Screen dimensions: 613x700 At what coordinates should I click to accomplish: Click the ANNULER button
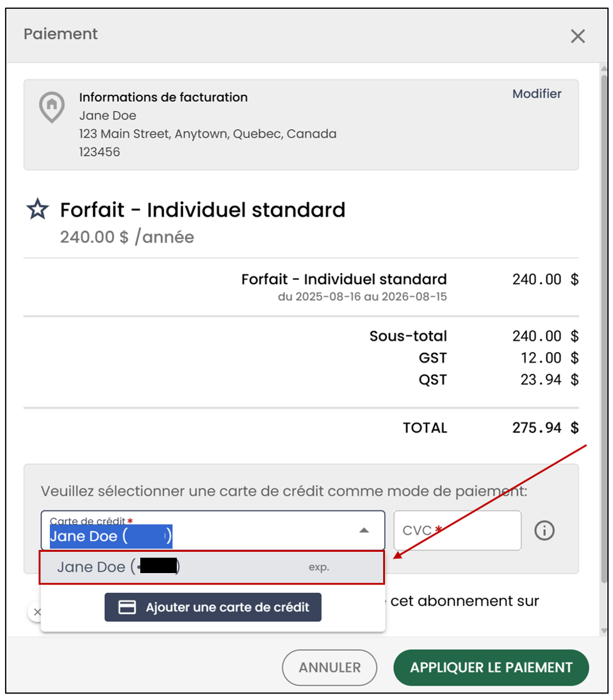coord(329,667)
